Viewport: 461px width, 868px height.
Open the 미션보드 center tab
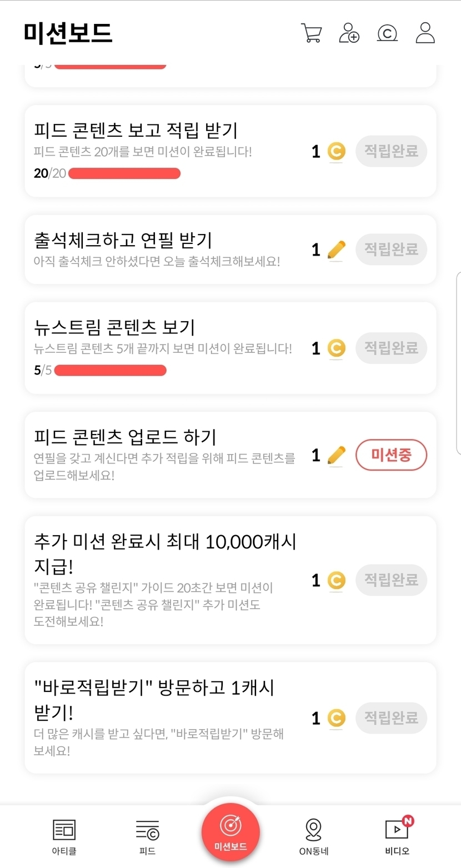231,832
